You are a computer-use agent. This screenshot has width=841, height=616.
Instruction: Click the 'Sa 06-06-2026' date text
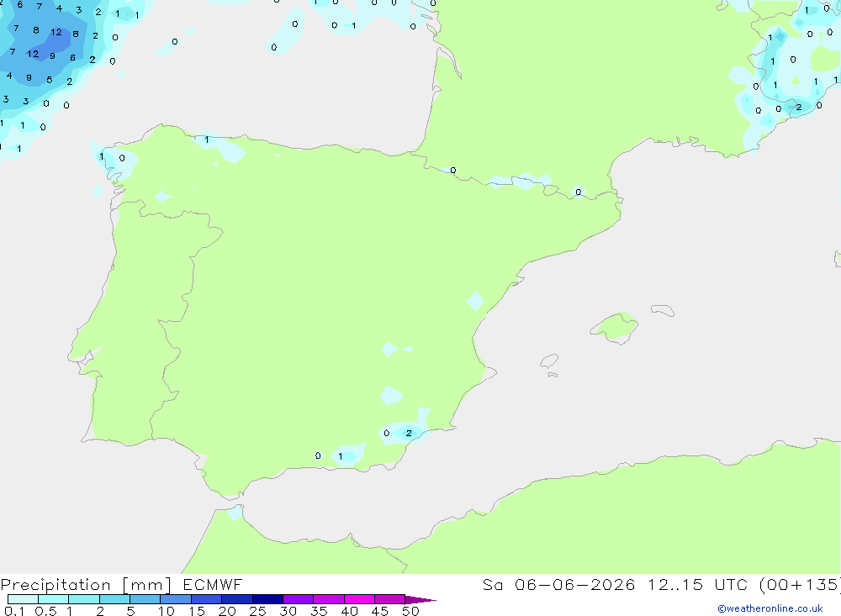pos(558,584)
